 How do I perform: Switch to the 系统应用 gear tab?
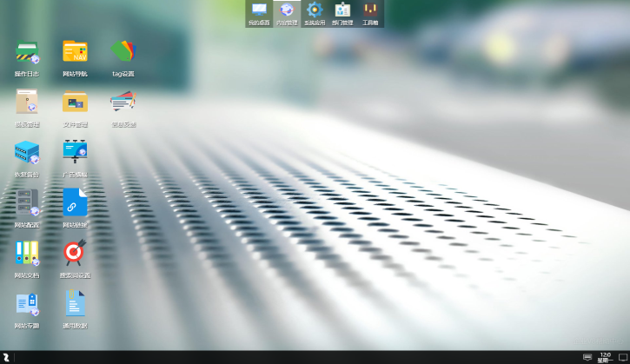pos(315,14)
